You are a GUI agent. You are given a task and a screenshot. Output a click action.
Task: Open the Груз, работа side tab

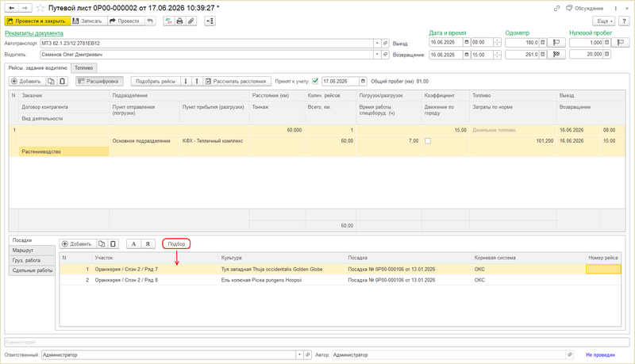tap(32, 260)
